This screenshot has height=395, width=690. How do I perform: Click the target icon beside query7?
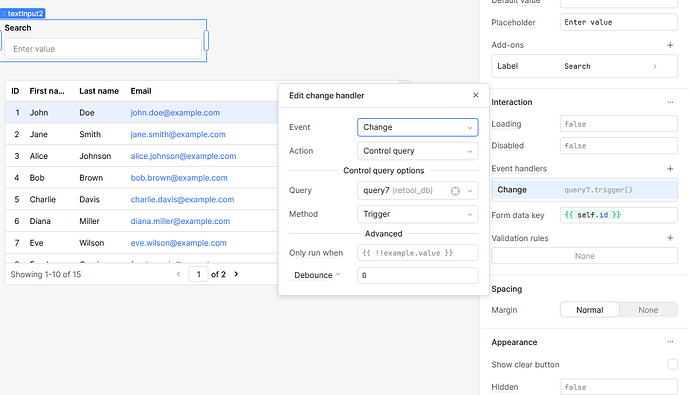455,190
